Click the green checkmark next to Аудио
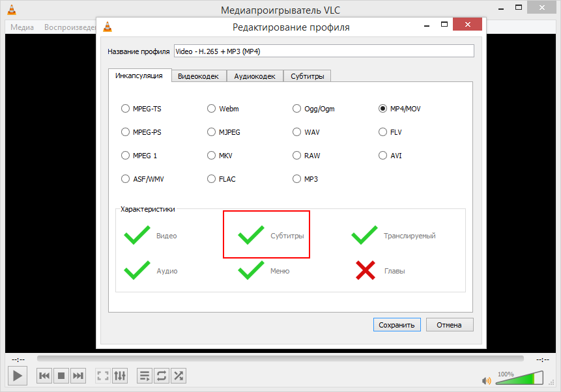Image resolution: width=561 pixels, height=392 pixels. (137, 270)
